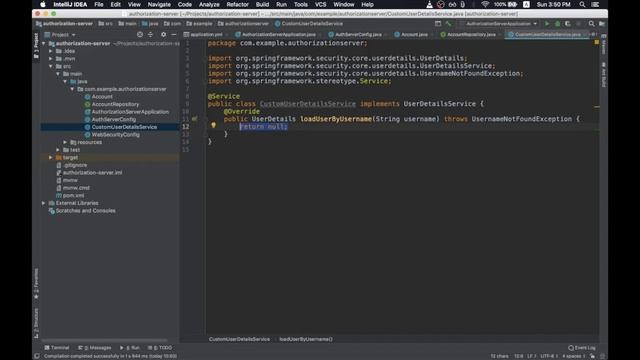
Task: Open Search Everywhere magnifier in IDE toolbar
Action: coord(591,24)
